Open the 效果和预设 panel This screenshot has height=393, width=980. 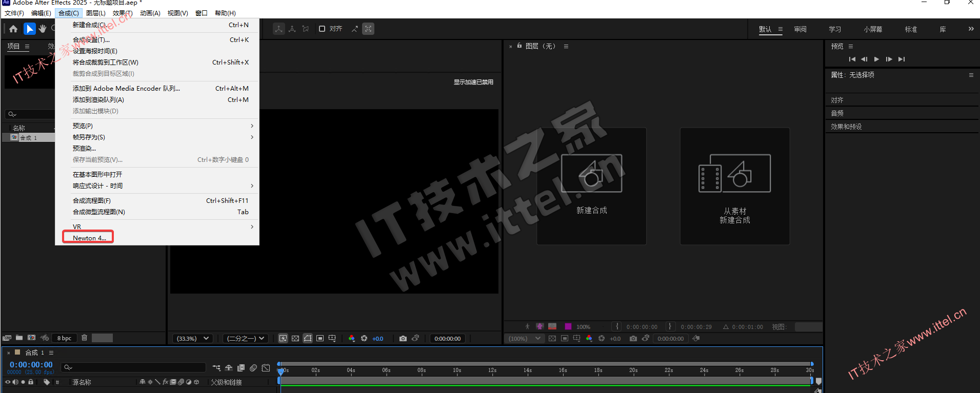pos(846,127)
